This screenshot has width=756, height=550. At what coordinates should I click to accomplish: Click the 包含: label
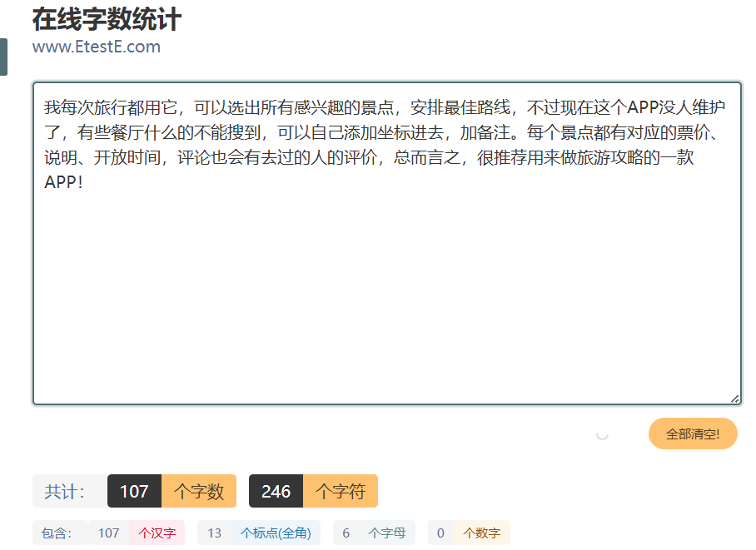coord(60,533)
